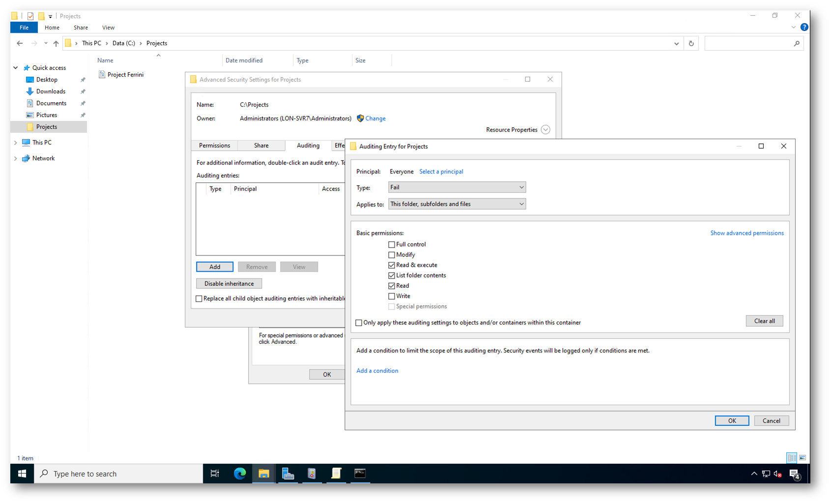
Task: Switch to the Permissions tab
Action: pos(214,145)
